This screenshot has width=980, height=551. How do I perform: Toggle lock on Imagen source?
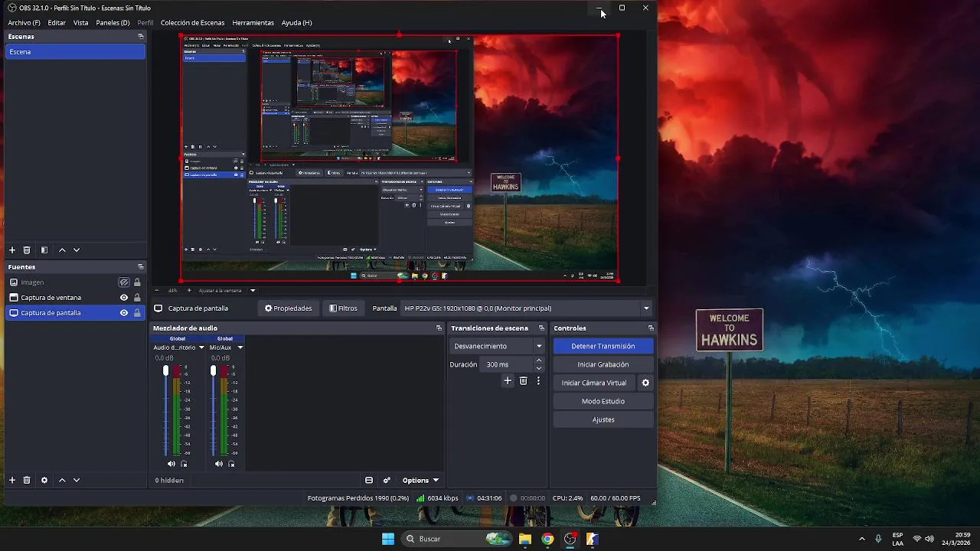[x=137, y=282]
